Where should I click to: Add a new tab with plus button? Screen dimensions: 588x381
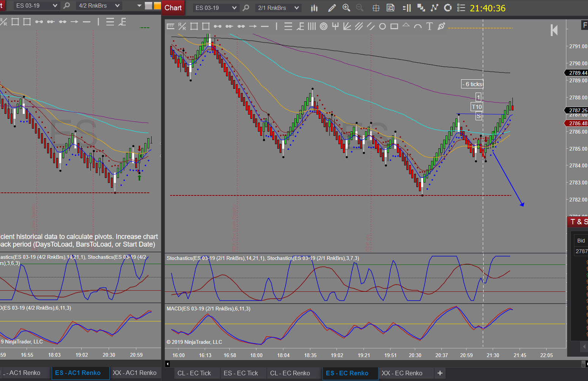click(x=440, y=373)
